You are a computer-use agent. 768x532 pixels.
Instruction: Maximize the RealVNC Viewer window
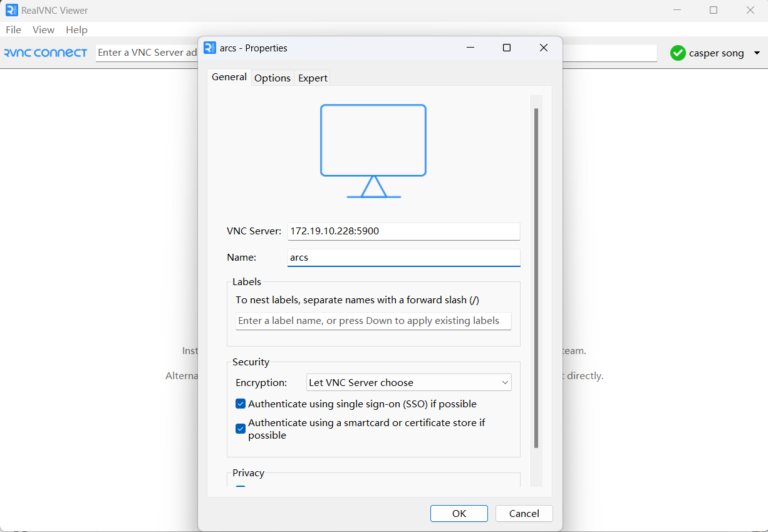point(714,10)
